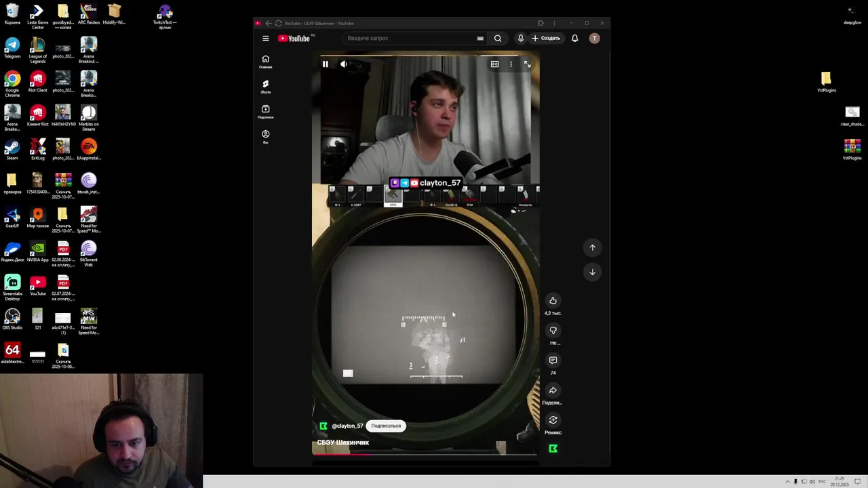This screenshot has width=868, height=488.
Task: Share the Short via Поделиться
Action: click(x=553, y=390)
